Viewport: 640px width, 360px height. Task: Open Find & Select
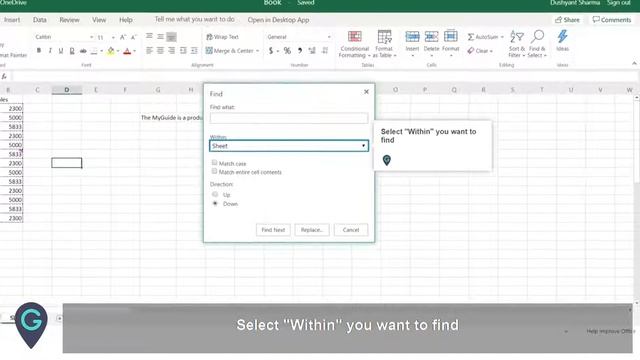[537, 44]
